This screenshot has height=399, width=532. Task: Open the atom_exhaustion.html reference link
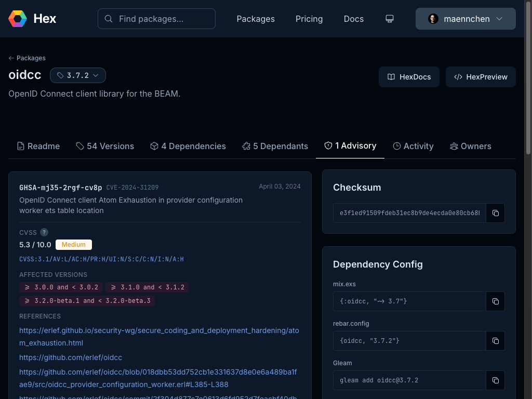[x=159, y=337]
